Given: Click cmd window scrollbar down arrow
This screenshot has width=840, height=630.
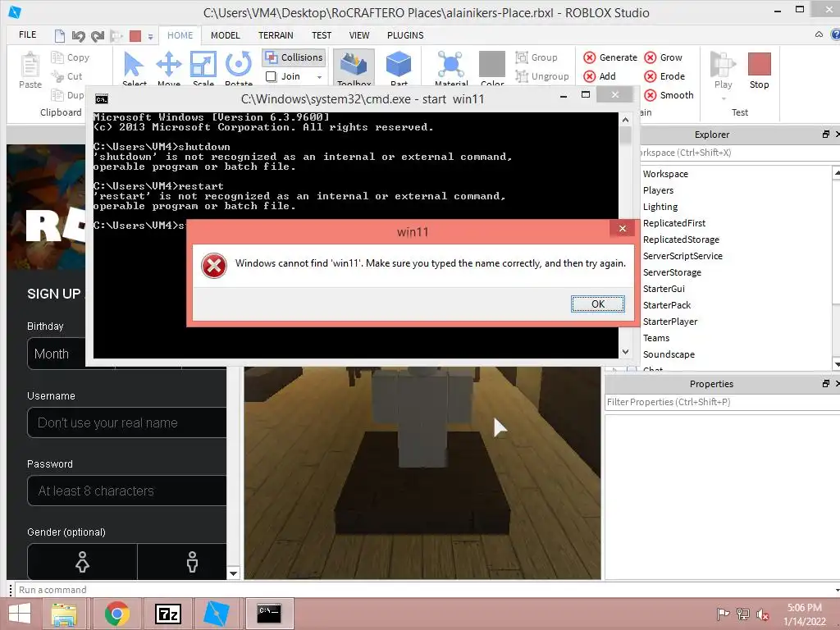Looking at the screenshot, I should (625, 352).
